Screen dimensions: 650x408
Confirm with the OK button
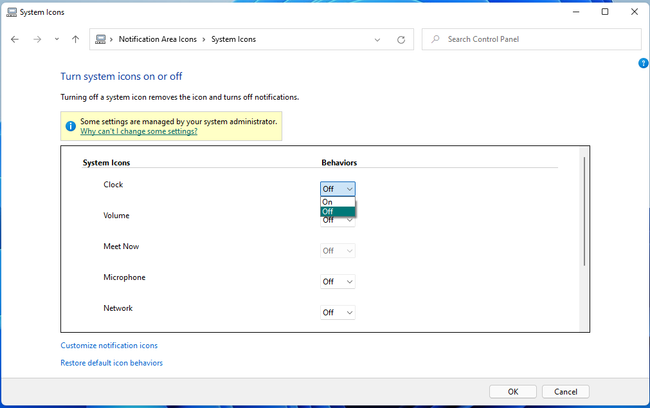[x=513, y=391]
